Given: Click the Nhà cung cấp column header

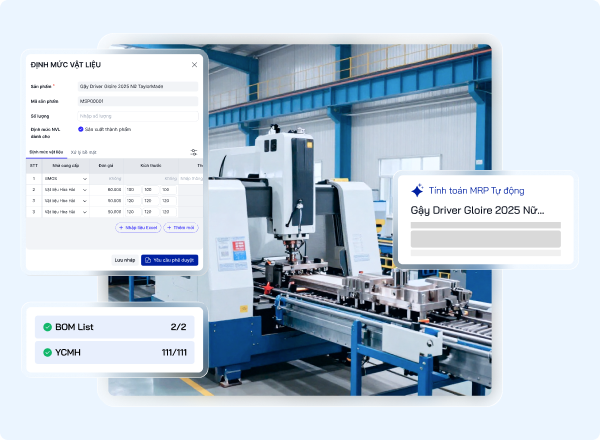Looking at the screenshot, I should [x=66, y=166].
